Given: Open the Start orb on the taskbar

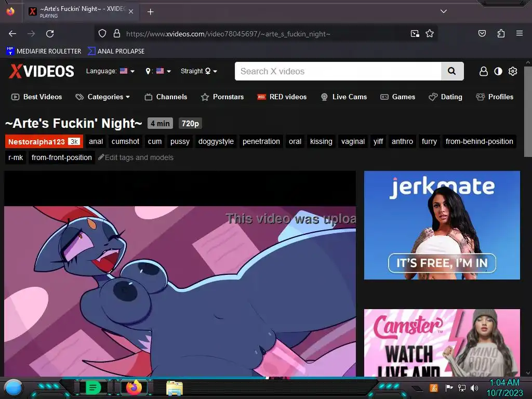Looking at the screenshot, I should 14,388.
